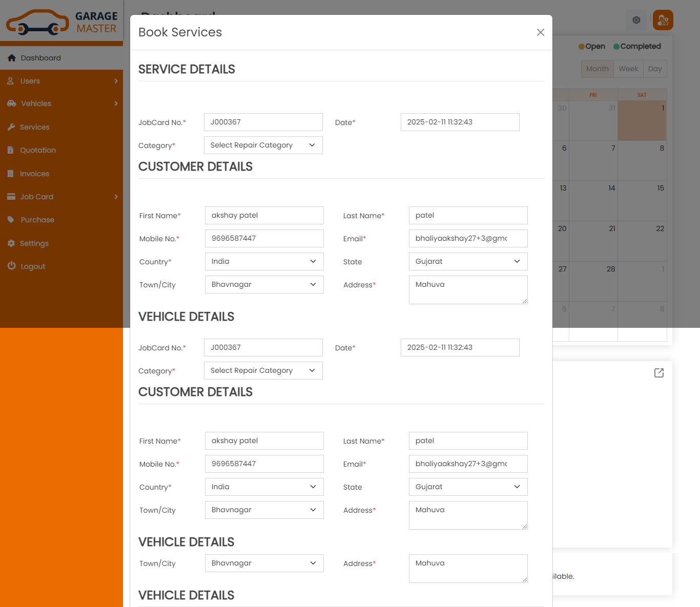Open the external link icon on panel
This screenshot has width=700, height=607.
[x=659, y=373]
